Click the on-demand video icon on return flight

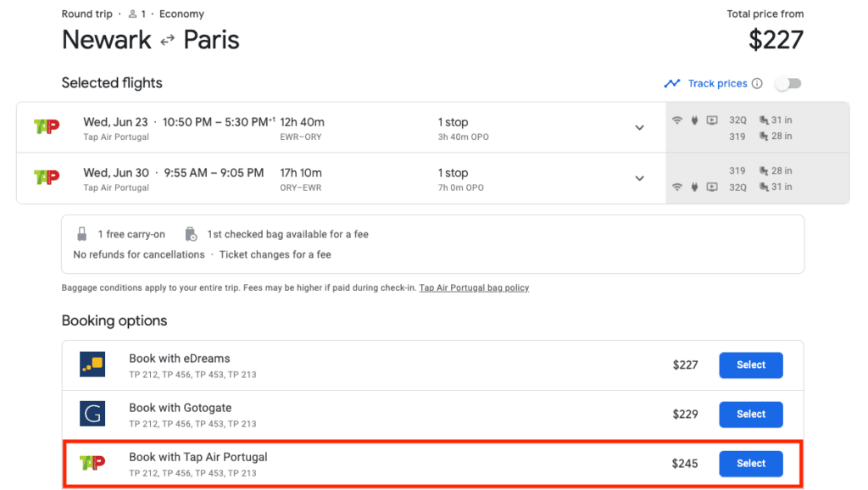(711, 187)
